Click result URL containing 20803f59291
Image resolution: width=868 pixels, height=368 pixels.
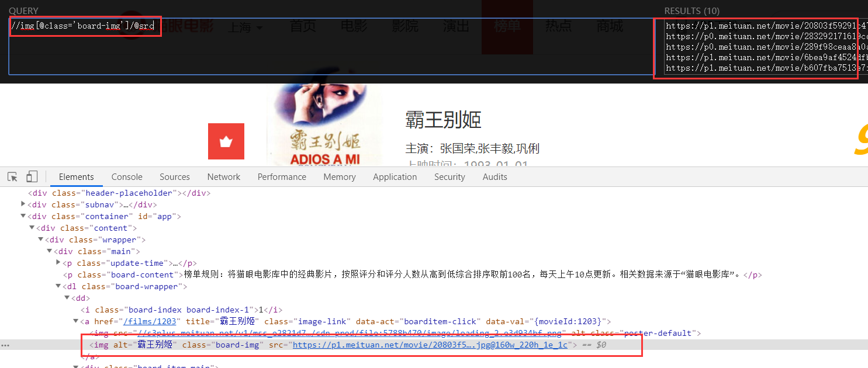766,26
